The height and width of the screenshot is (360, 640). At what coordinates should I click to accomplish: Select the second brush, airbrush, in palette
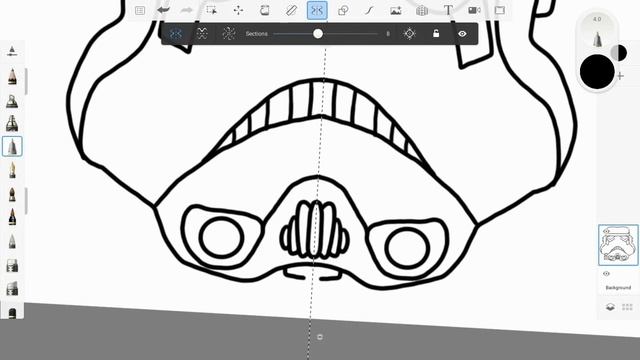click(x=12, y=101)
